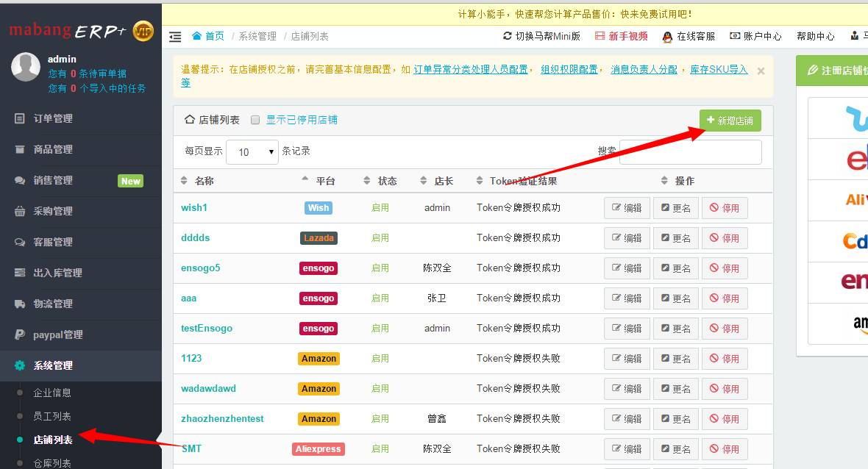Edit the wish1 store

tap(627, 208)
